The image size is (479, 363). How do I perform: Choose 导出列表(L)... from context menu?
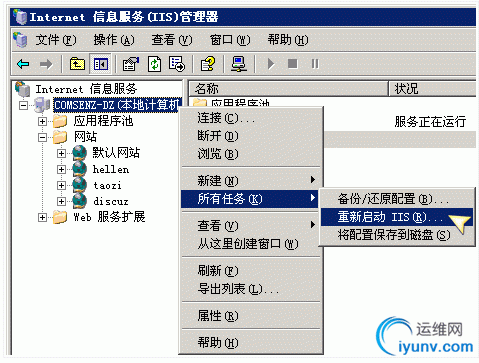click(x=251, y=288)
